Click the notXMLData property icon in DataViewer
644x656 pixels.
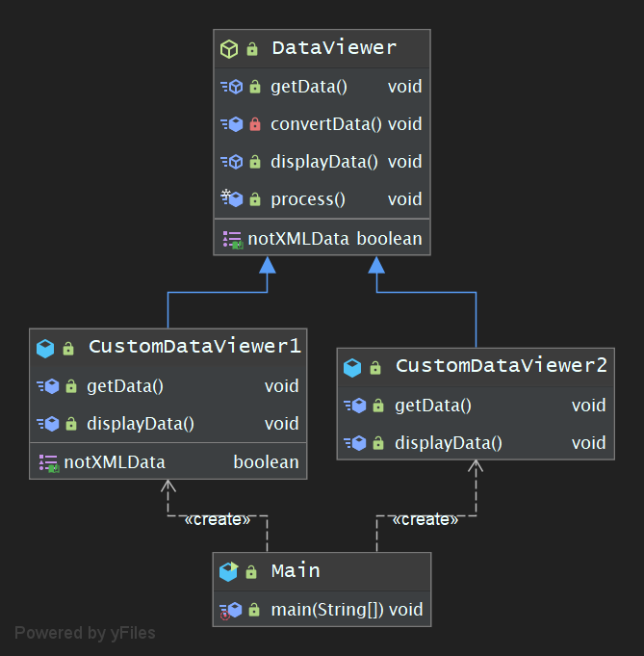[232, 239]
